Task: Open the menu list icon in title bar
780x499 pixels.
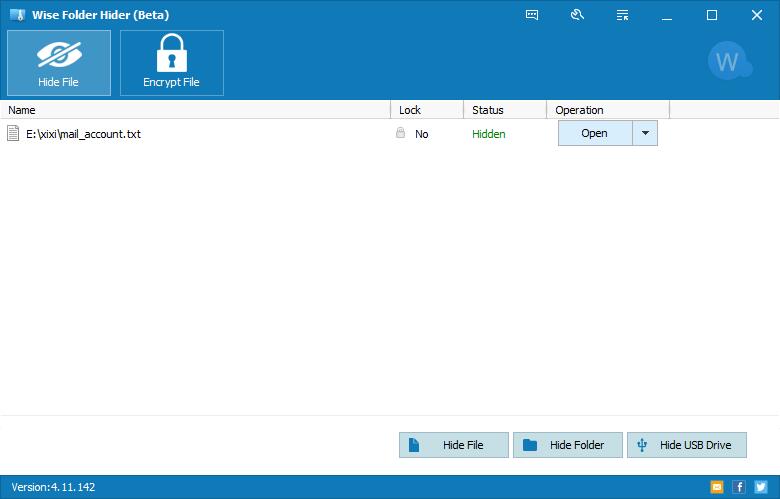Action: point(622,15)
